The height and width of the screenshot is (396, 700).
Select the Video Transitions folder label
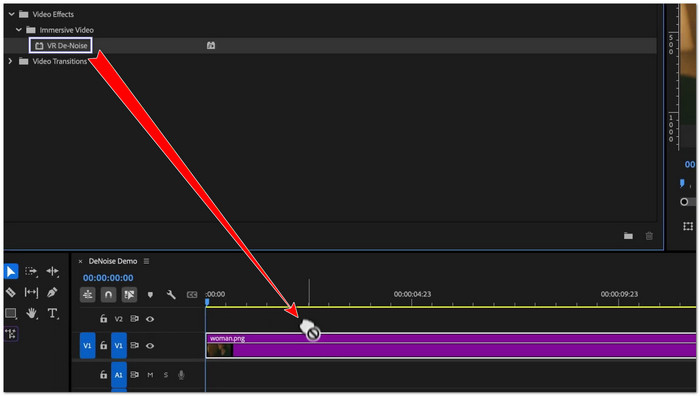(60, 61)
